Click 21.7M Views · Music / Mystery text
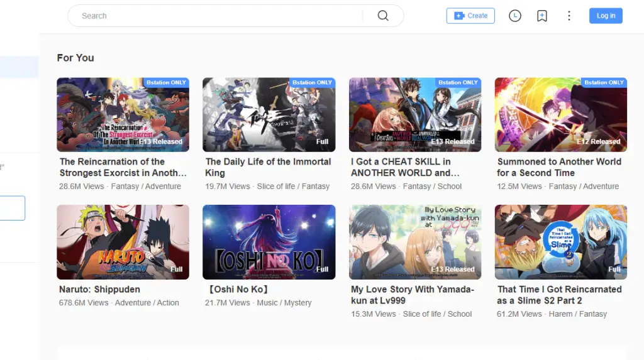 pos(258,303)
